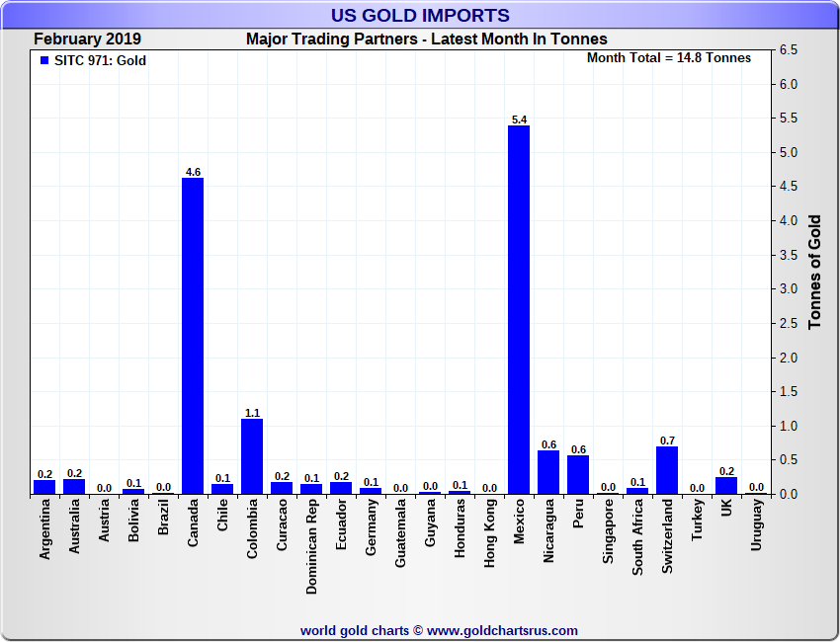840x642 pixels.
Task: Select the Nicaragua bar in the chart
Action: point(548,472)
